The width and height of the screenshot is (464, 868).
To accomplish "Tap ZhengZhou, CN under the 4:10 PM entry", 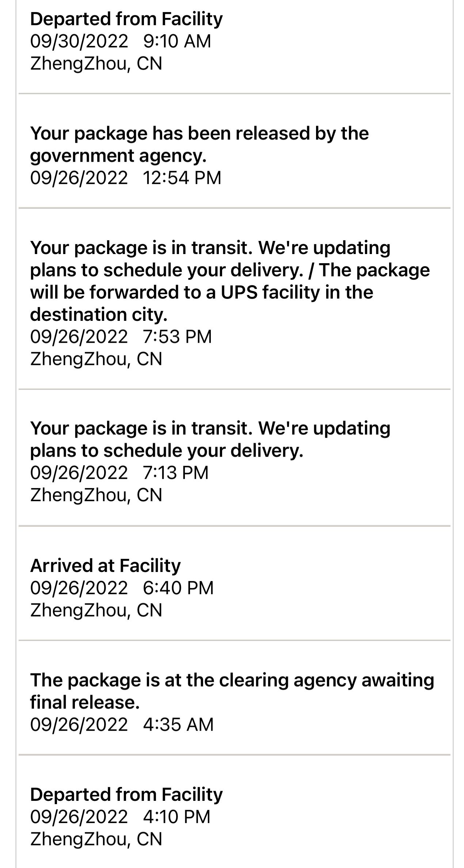I will pyautogui.click(x=96, y=839).
